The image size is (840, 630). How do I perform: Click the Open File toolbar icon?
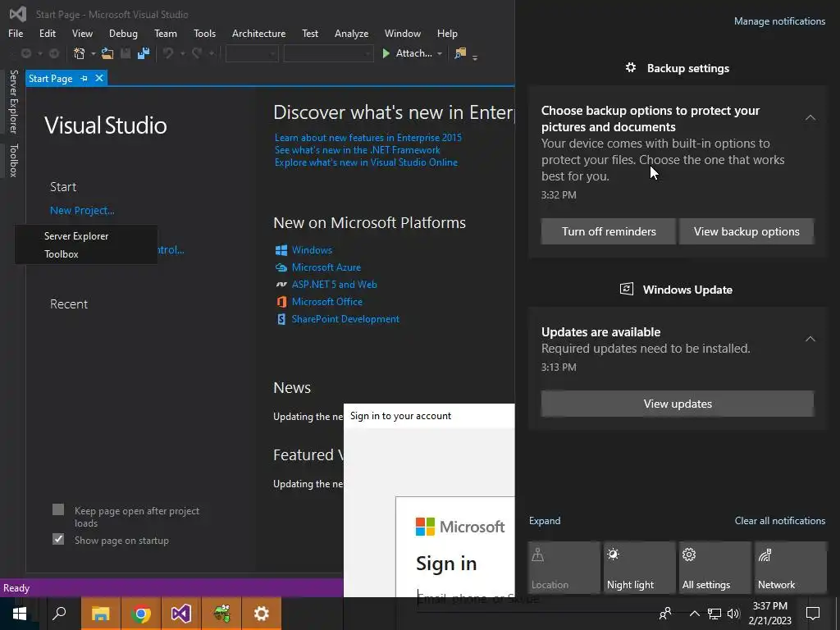click(107, 53)
